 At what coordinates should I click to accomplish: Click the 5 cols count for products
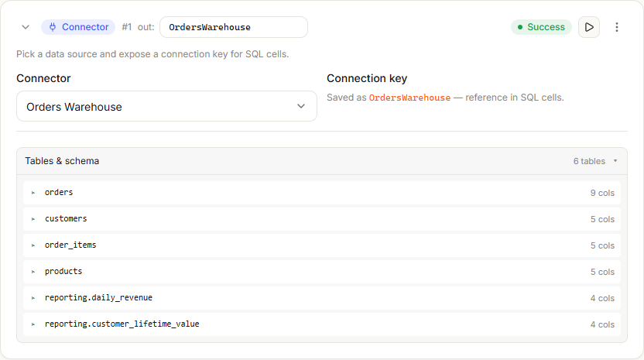point(602,272)
